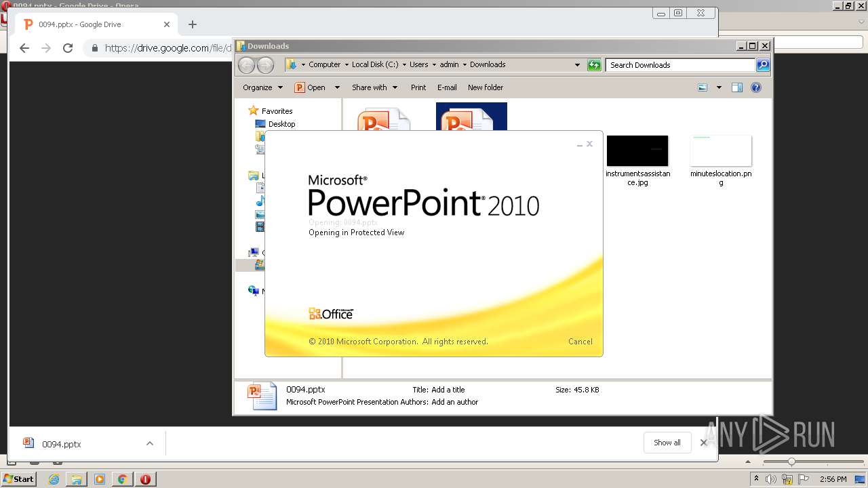The width and height of the screenshot is (868, 488).
Task: Click Local Disk (C:) in the breadcrumb
Action: pos(375,65)
